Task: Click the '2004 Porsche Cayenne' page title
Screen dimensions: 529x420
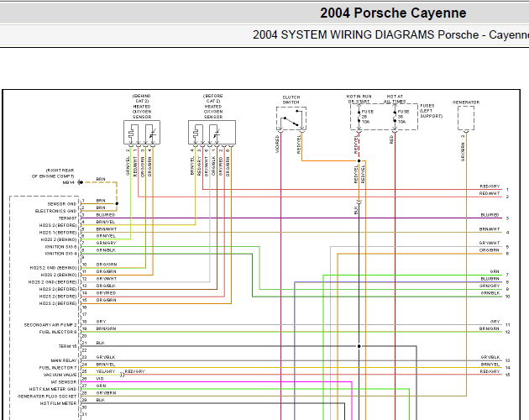Action: coord(393,13)
